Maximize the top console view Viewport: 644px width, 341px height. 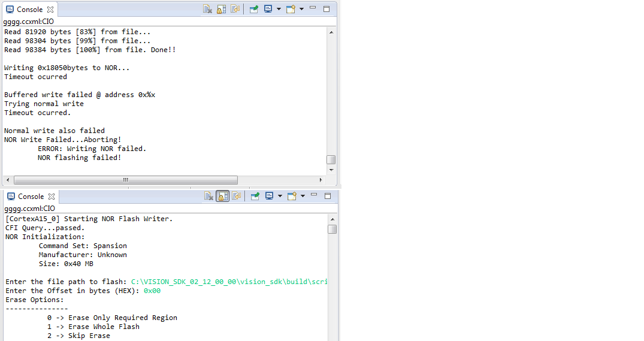coord(326,8)
